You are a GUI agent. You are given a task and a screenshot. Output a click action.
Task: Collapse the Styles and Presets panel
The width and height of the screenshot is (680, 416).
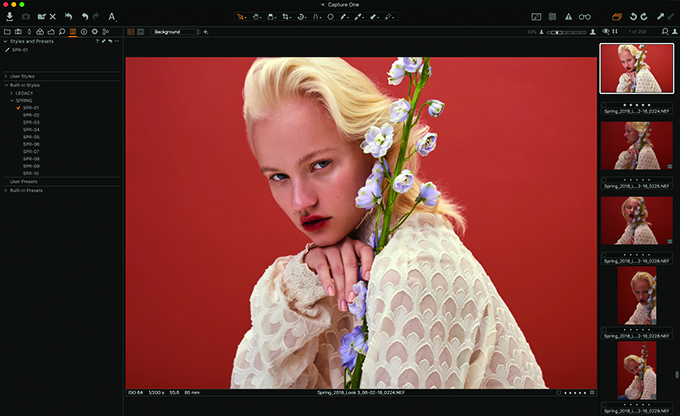[5, 41]
